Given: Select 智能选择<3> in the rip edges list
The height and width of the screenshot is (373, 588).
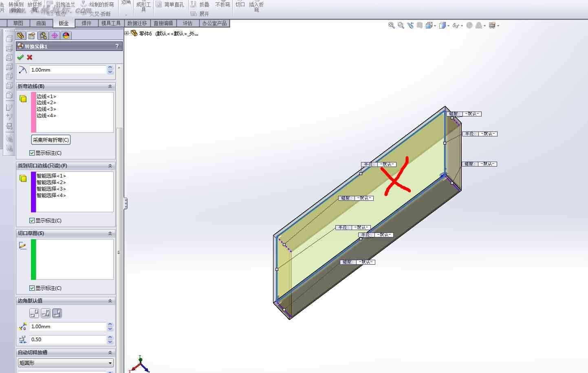Looking at the screenshot, I should click(x=51, y=189).
